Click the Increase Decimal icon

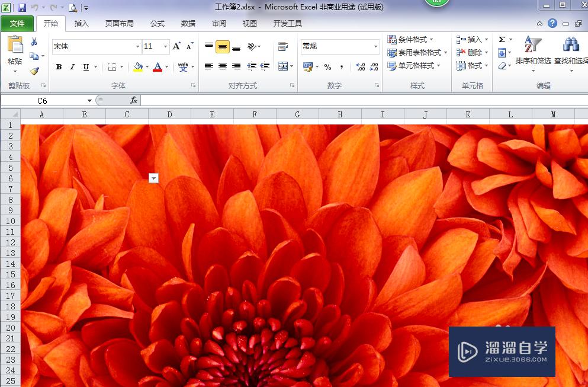[360, 67]
